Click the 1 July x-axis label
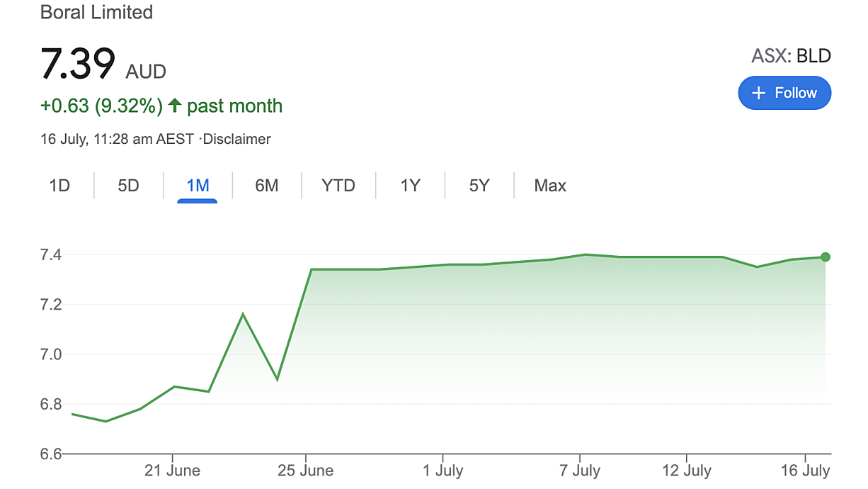Screen dimensions: 868x489 click(x=443, y=471)
